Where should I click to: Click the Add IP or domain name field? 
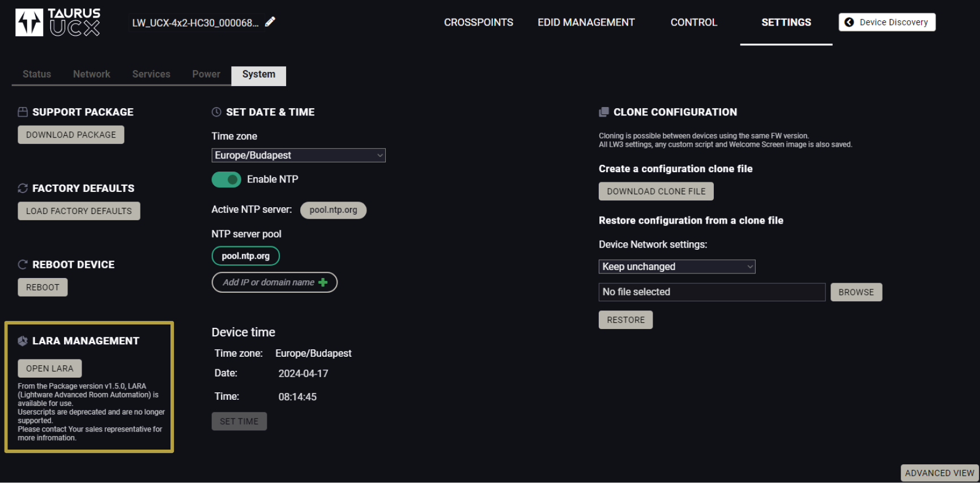[x=275, y=283]
